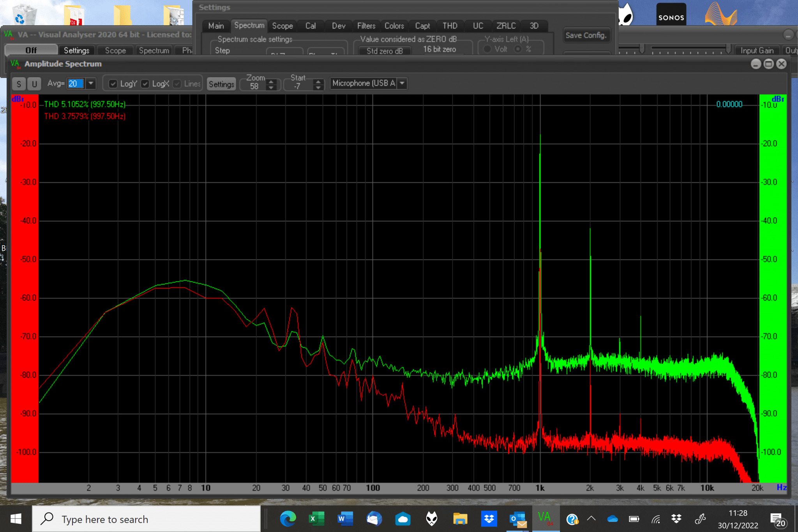Viewport: 798px width, 532px height.
Task: Click the S button in Amplitude Spectrum toolbar
Action: point(19,84)
